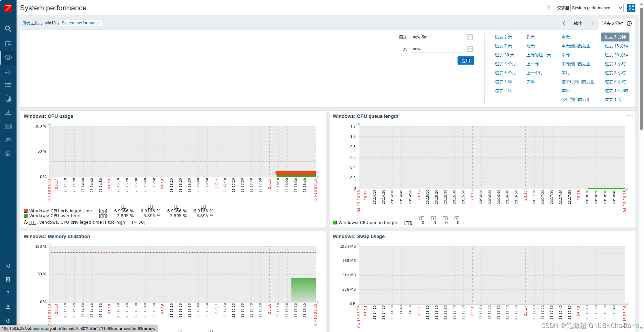Open the Alerts envelope icon
This screenshot has height=332, width=644.
[8, 126]
